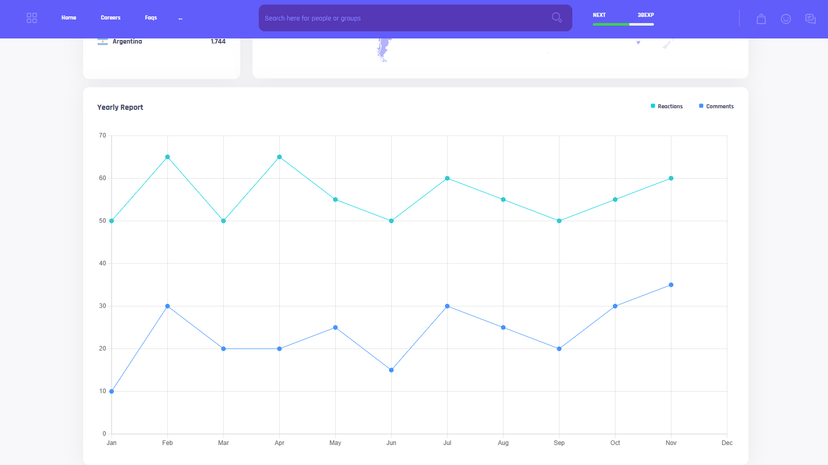Click Reactions data point for Apr
This screenshot has width=828, height=465.
[279, 157]
